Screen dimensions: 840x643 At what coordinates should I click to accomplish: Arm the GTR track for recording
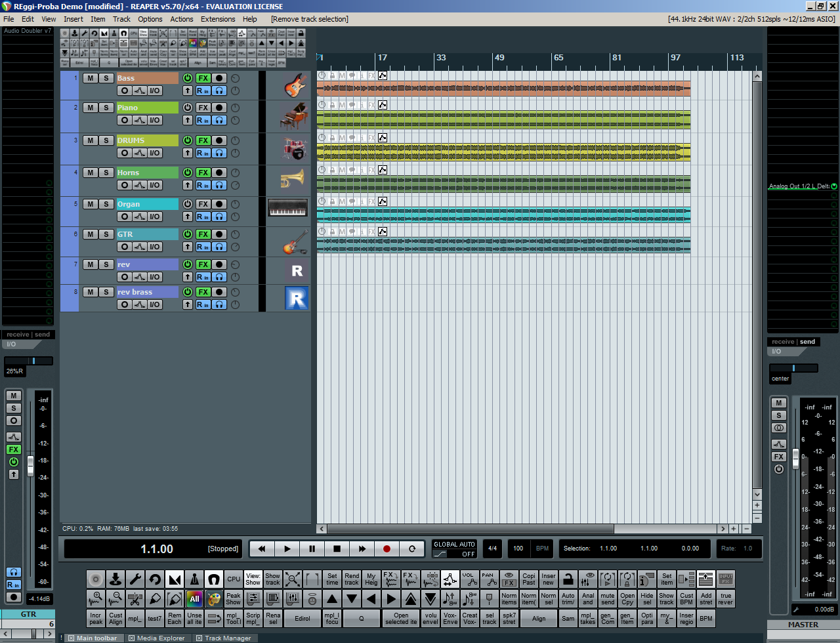(220, 234)
